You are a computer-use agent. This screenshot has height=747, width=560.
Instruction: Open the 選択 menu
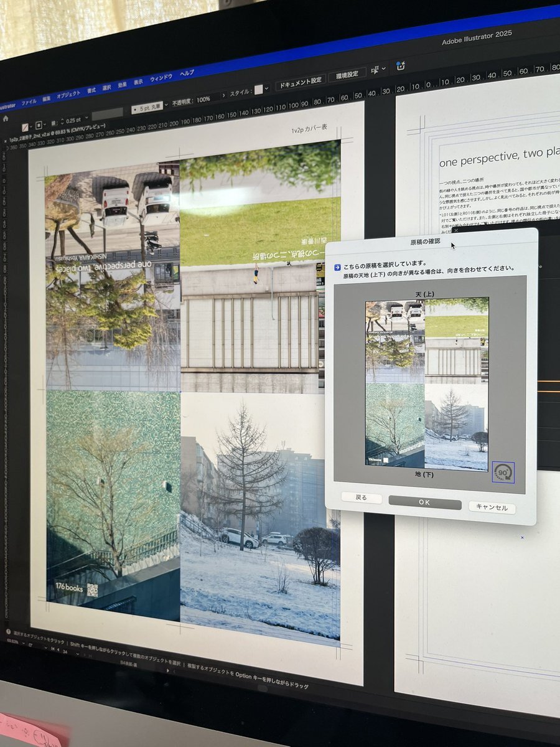tap(106, 88)
